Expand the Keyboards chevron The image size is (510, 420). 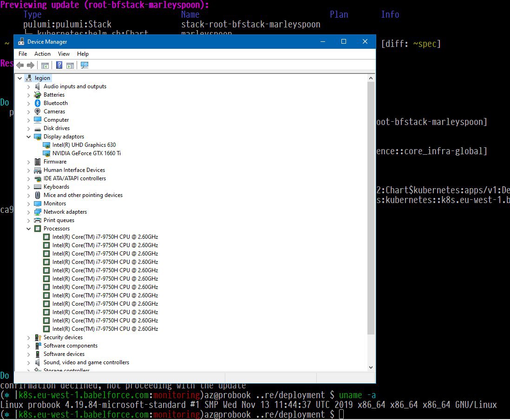[29, 187]
